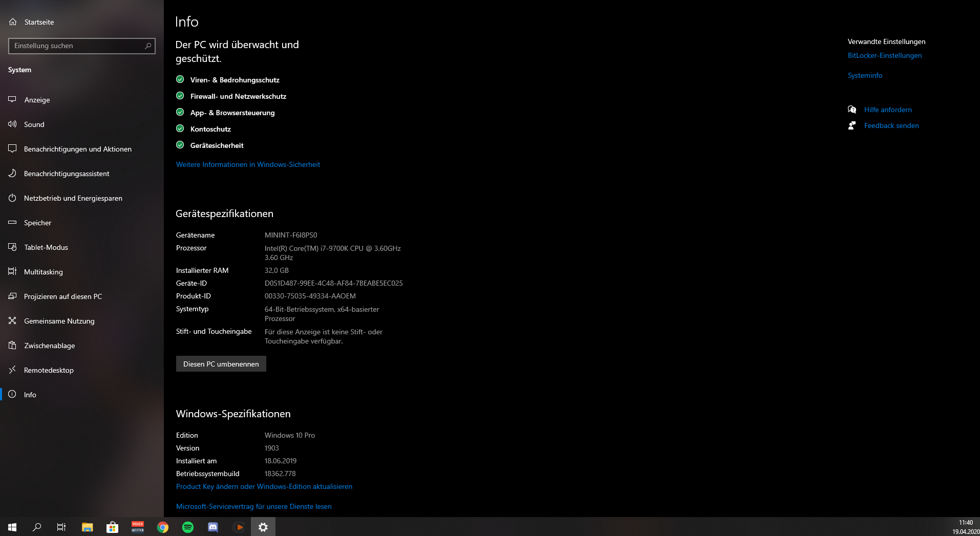Image resolution: width=980 pixels, height=536 pixels.
Task: Open Weitere Informationen in Windows-Sicherheit
Action: coord(248,164)
